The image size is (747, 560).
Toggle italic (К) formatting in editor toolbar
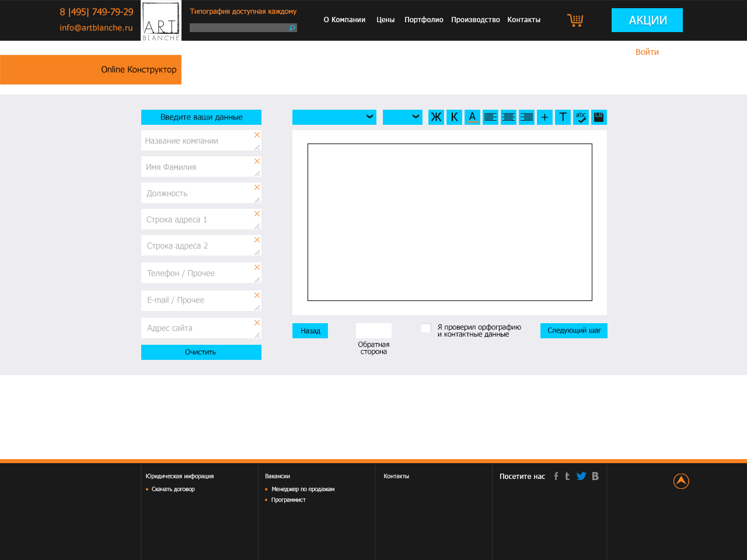click(x=454, y=117)
